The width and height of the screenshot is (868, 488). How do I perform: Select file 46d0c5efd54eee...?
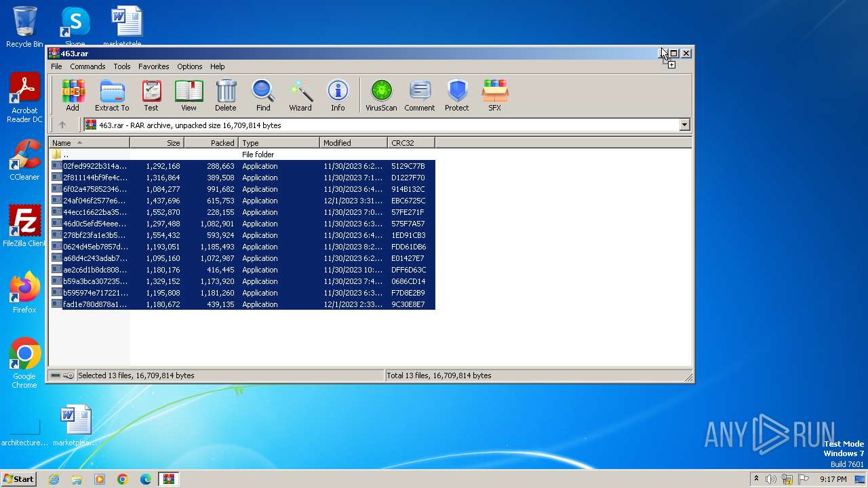(x=242, y=224)
